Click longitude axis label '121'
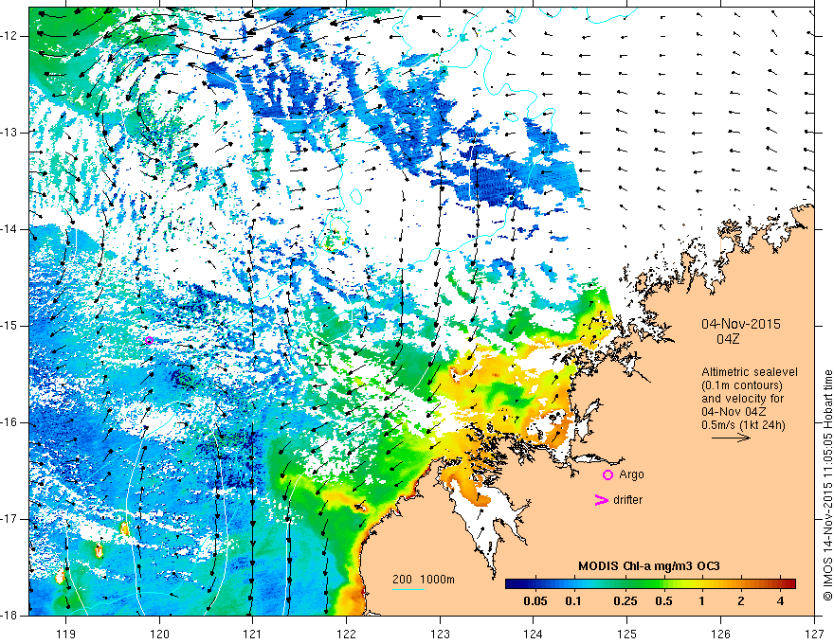This screenshot has height=644, width=834. pyautogui.click(x=253, y=634)
